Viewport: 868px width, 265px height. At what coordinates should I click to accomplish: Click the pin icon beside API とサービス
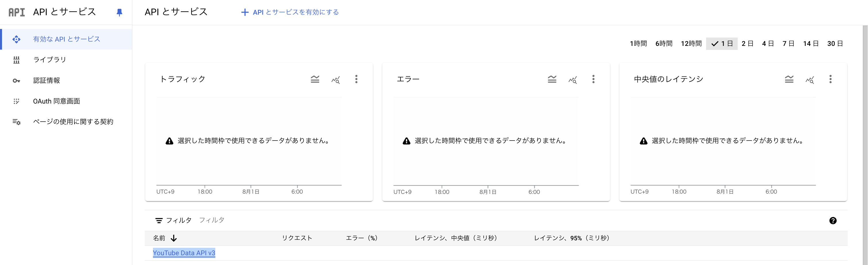119,12
